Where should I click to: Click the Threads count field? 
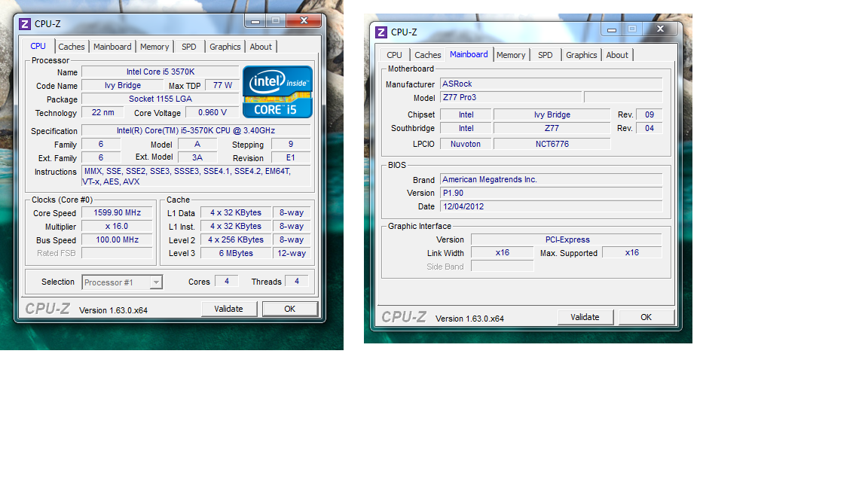coord(297,281)
